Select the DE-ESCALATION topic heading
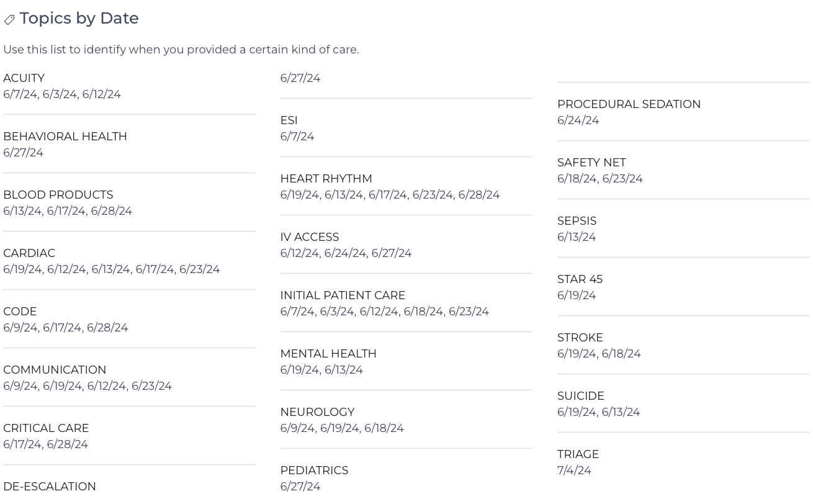Viewport: 813px width, 504px height. point(50,487)
